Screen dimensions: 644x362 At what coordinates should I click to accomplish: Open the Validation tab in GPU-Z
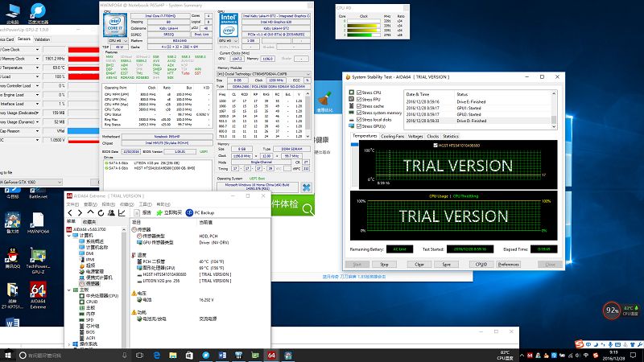pos(42,39)
